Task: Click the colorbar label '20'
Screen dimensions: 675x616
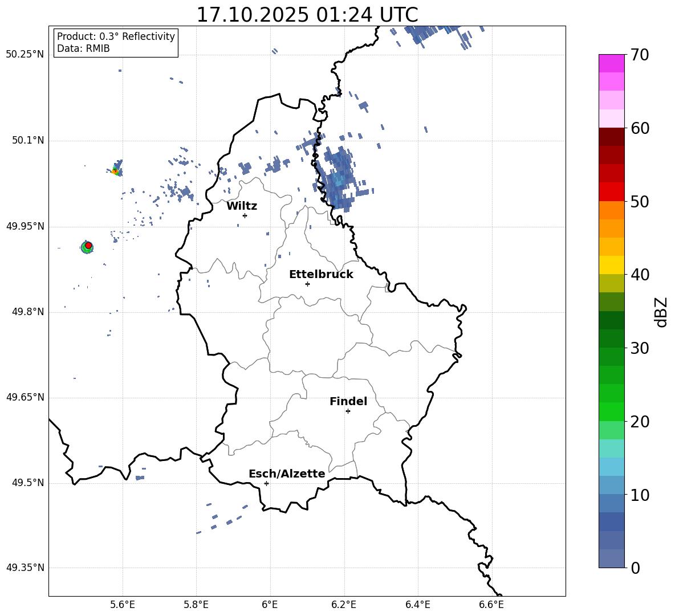Action: point(640,422)
